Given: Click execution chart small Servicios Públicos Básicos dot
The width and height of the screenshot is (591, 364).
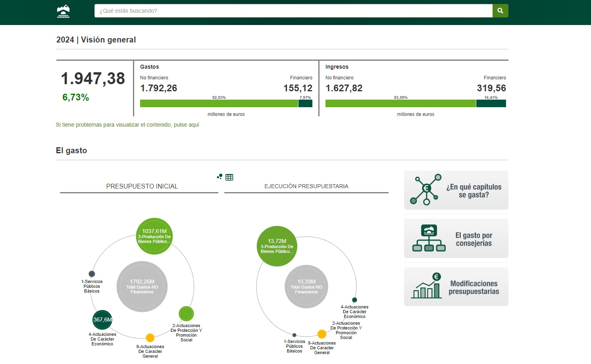Looking at the screenshot, I should (x=294, y=335).
